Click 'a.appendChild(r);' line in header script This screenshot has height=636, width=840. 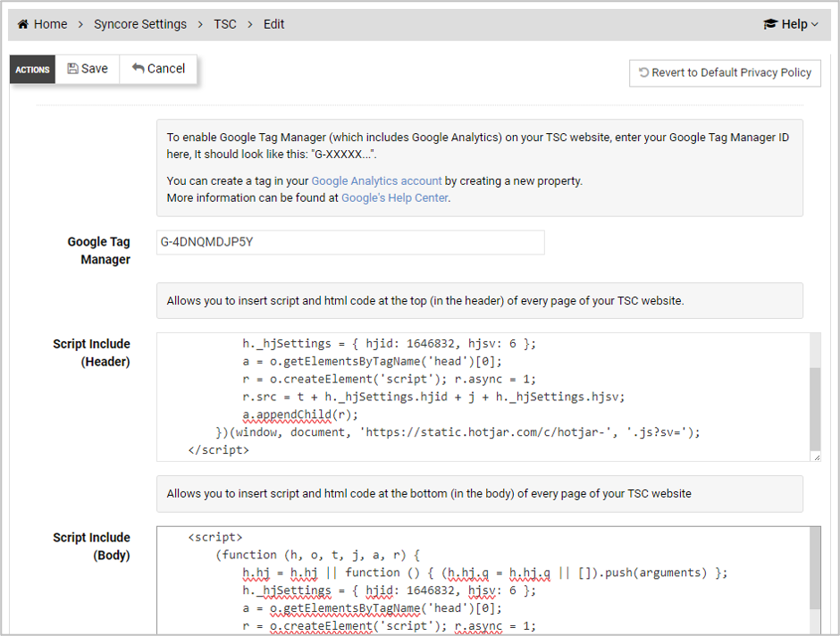[300, 414]
